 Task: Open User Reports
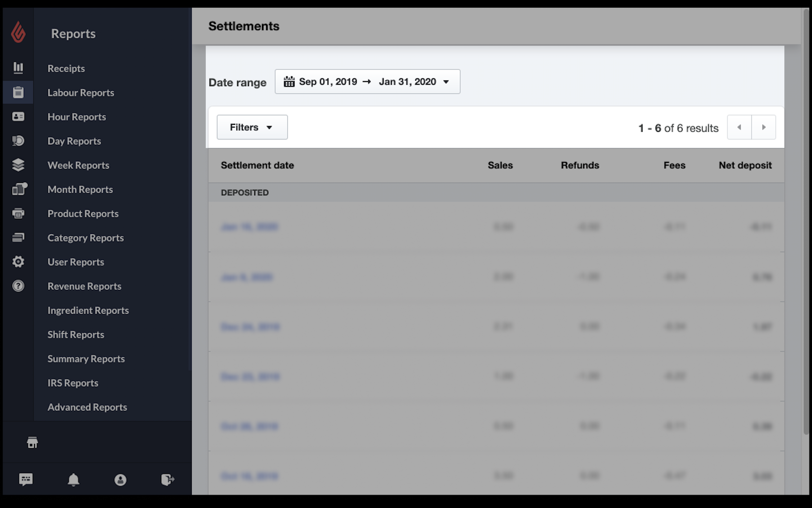pyautogui.click(x=76, y=262)
